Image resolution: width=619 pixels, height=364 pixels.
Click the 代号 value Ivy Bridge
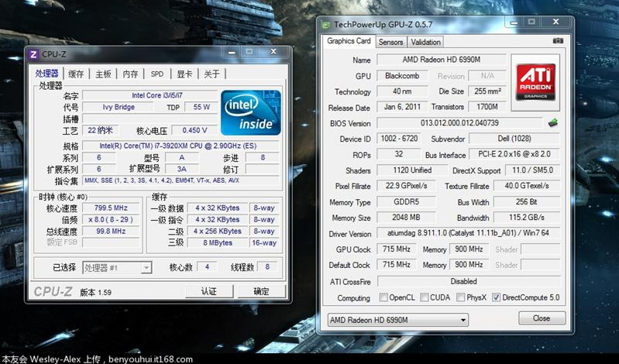119,107
